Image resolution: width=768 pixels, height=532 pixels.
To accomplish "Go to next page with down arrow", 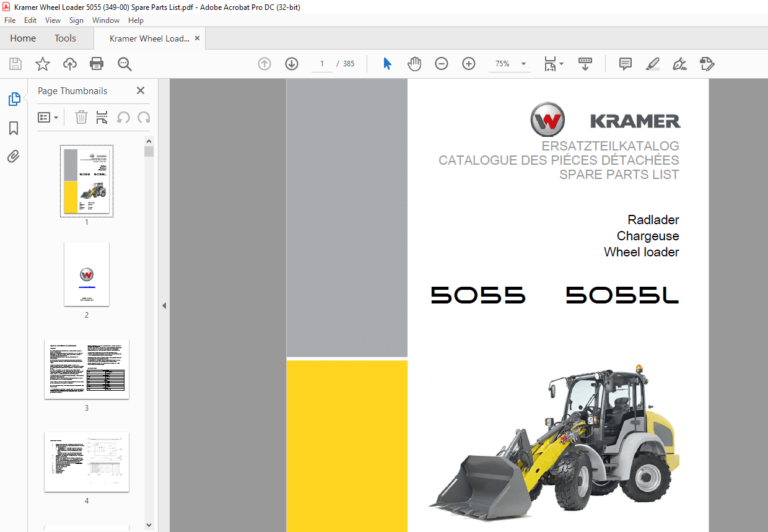I will pyautogui.click(x=291, y=64).
